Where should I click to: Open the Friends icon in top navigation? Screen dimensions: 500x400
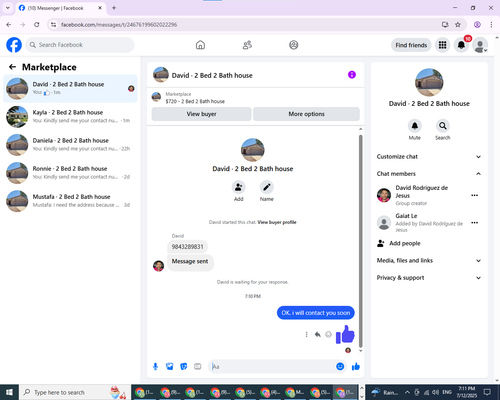pyautogui.click(x=247, y=45)
